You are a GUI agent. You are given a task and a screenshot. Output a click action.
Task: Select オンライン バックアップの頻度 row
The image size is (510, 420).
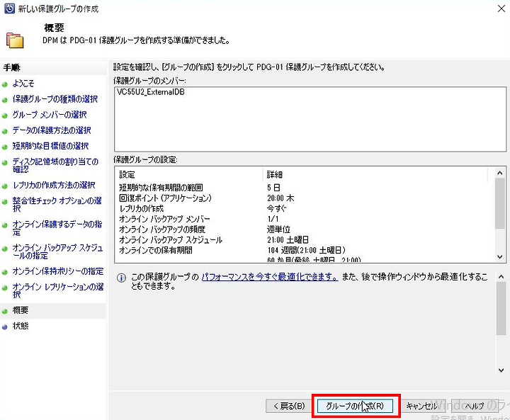tap(162, 229)
